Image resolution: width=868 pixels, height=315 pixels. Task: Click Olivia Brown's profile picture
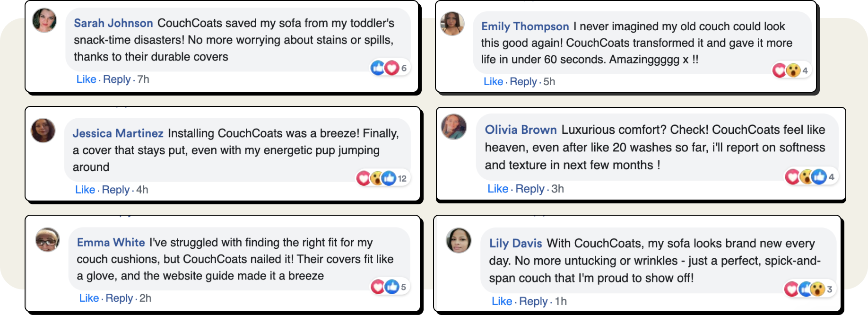point(454,127)
